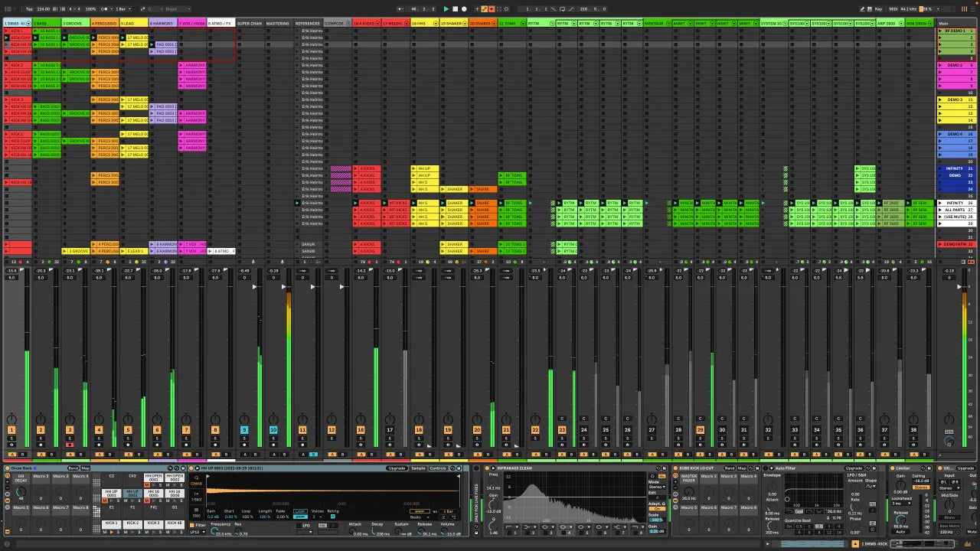Click the Stop button in the transport
Image resolution: width=980 pixels, height=551 pixels.
click(455, 9)
